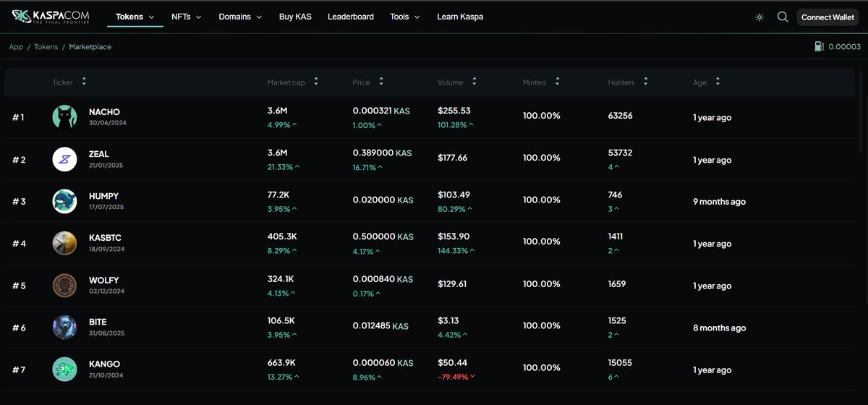Select the KASBTC ticker name
Screen dimensions: 868x405
click(x=106, y=238)
